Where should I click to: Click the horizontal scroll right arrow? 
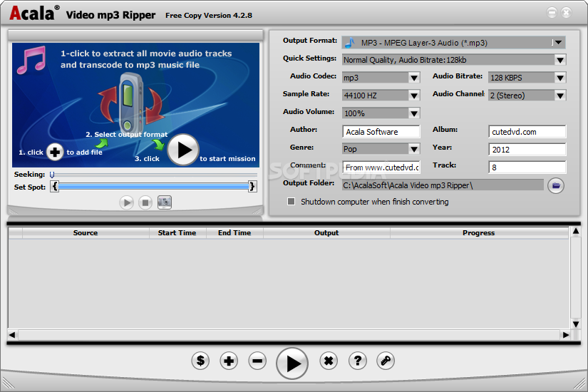565,334
